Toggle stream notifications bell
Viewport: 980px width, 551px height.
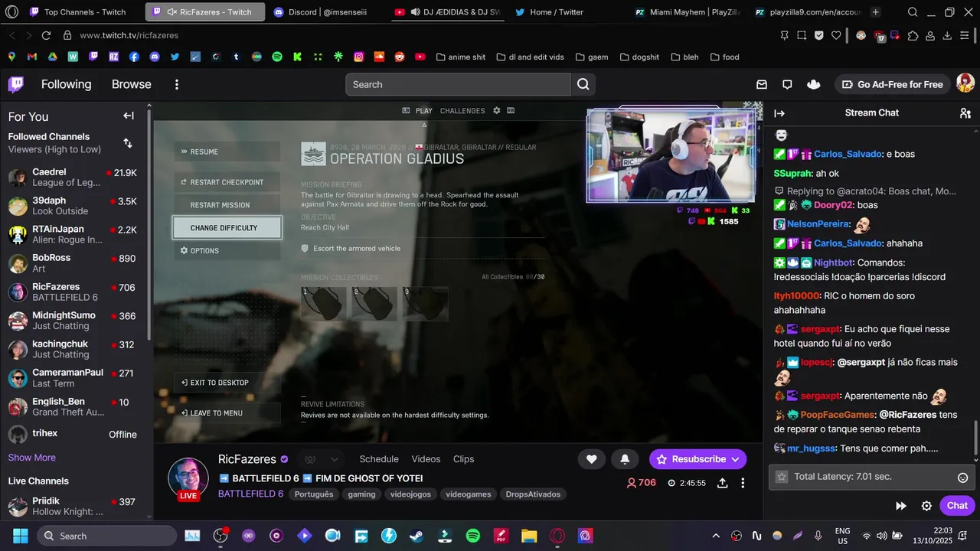click(625, 459)
